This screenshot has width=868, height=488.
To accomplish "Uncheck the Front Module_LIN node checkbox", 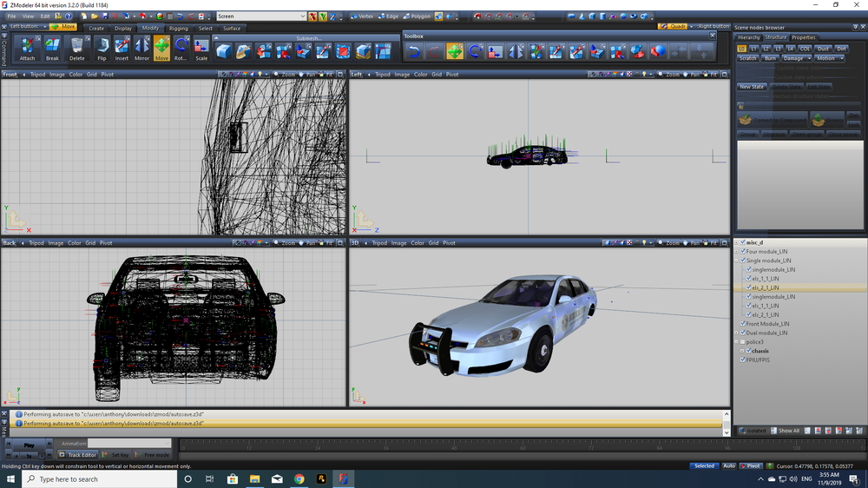I will pyautogui.click(x=742, y=324).
